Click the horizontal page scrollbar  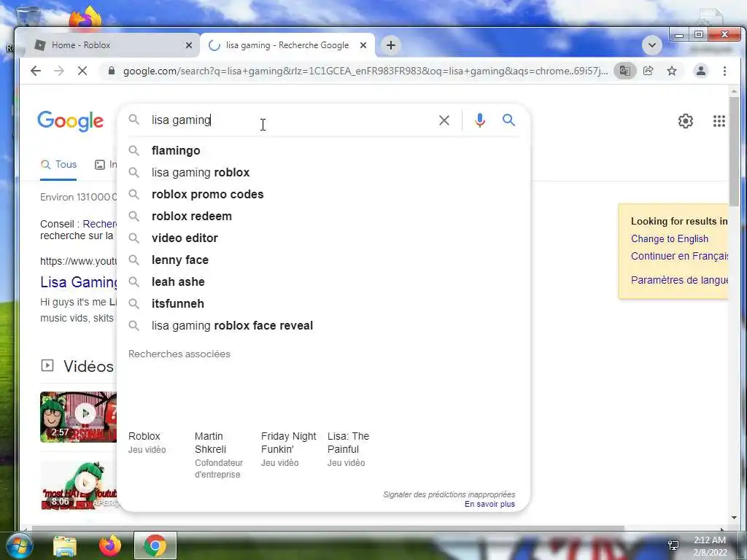coord(328,528)
